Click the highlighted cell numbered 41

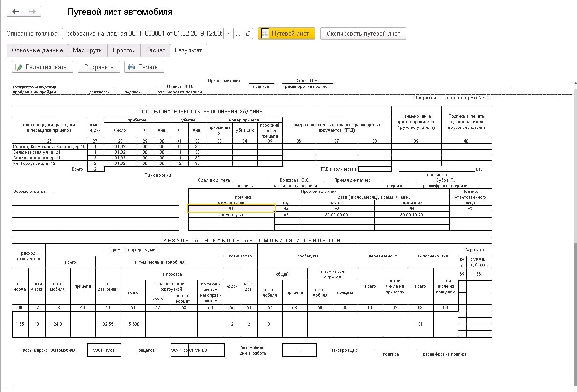[x=231, y=208]
